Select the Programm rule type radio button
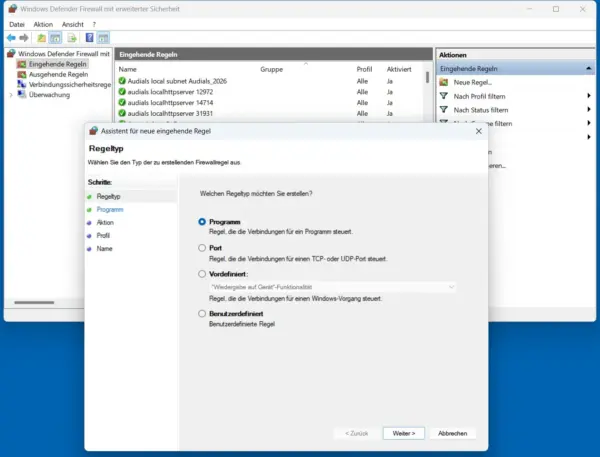The image size is (600, 457). (202, 222)
